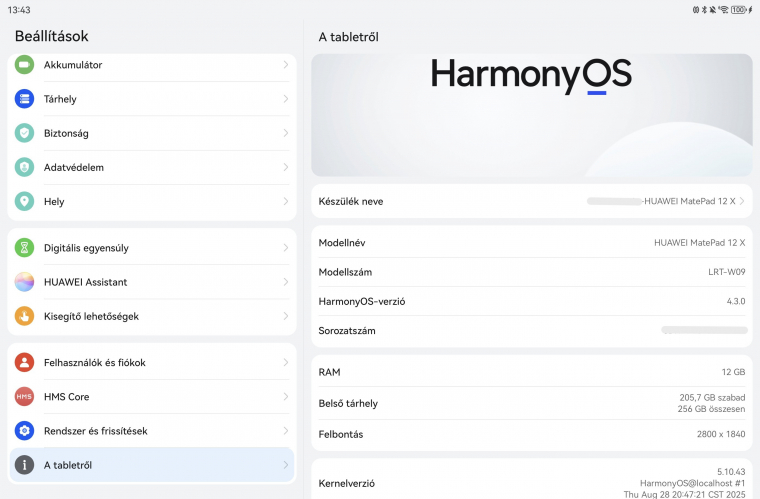
Task: Tap the Adatvédelem privacy icon
Action: 25,167
